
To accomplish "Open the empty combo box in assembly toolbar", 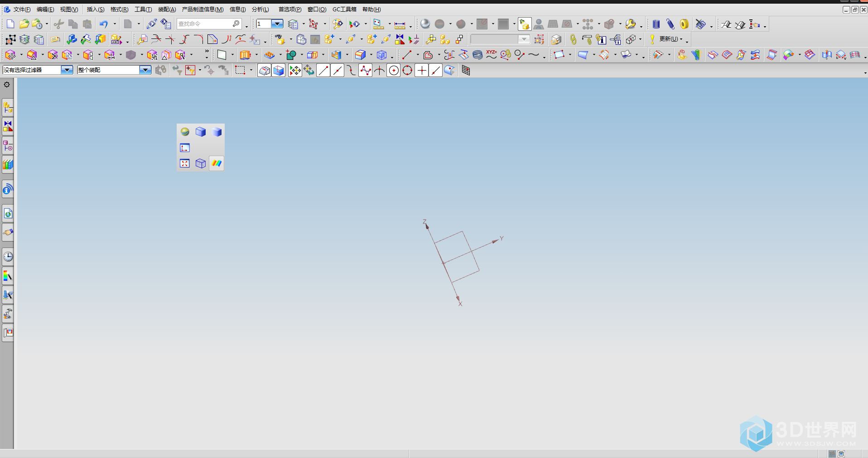I will pyautogui.click(x=500, y=39).
